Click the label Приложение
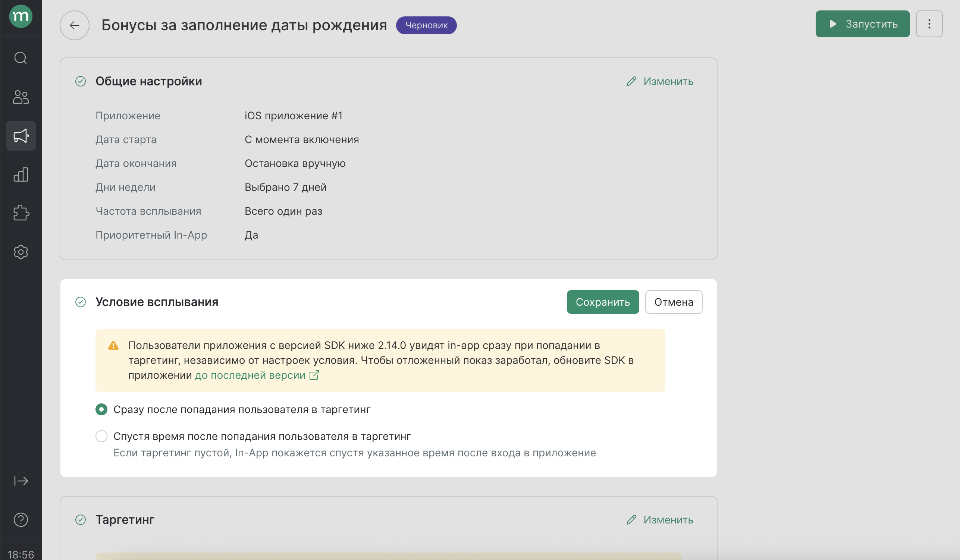Image resolution: width=960 pixels, height=560 pixels. coord(128,116)
